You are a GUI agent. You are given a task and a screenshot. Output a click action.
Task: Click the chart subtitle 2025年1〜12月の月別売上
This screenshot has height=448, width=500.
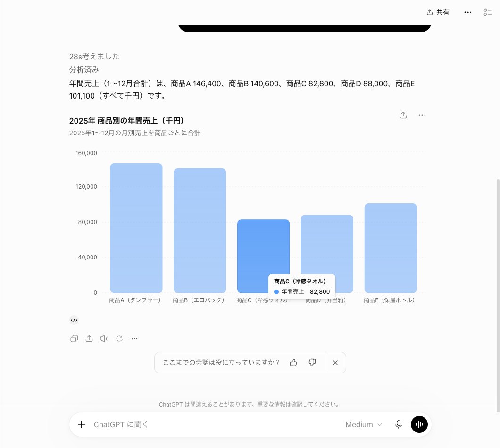(x=134, y=133)
